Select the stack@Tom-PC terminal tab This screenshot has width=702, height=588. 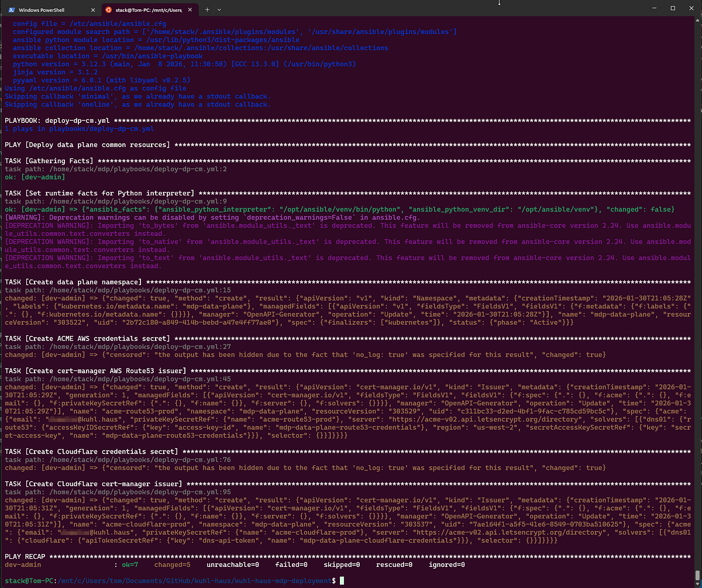(146, 10)
